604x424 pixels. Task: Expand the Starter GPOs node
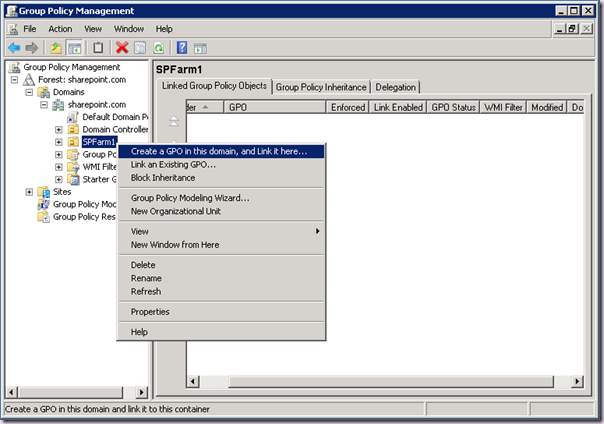(59, 179)
